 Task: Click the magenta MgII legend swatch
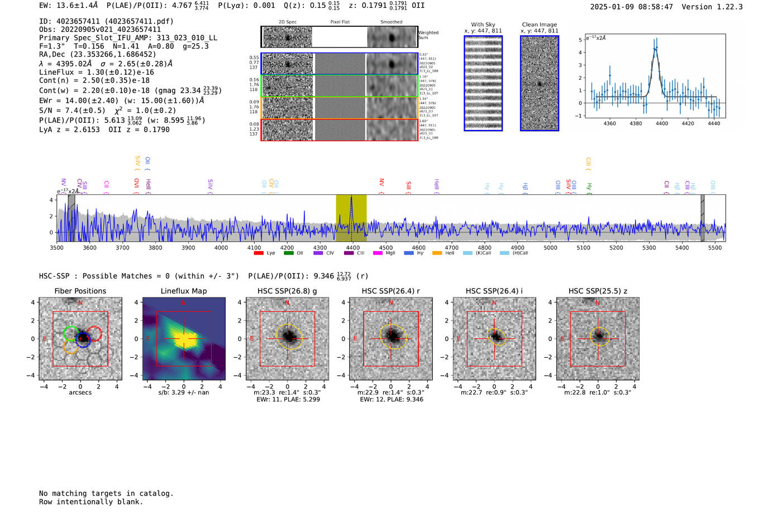coord(378,253)
